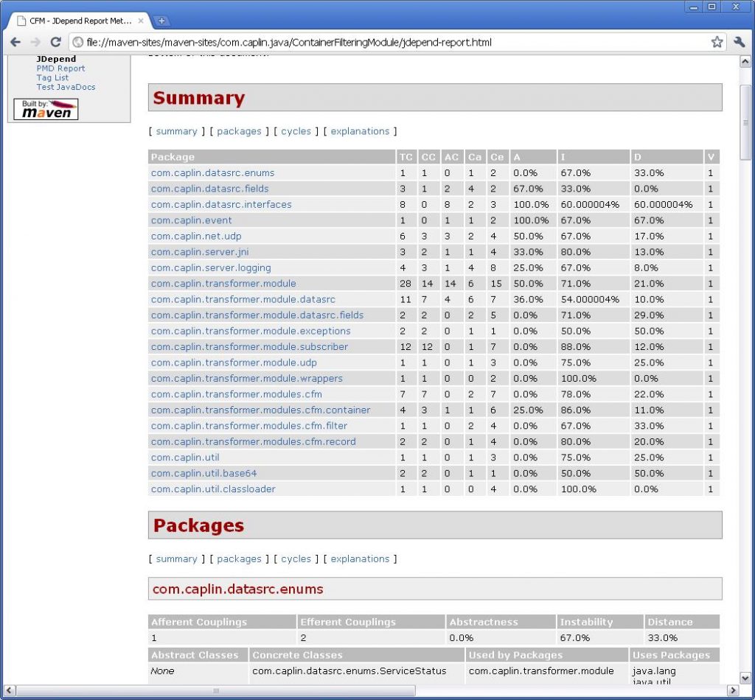Click the com.caplin.datasrc.enums section heading
755x700 pixels.
point(238,589)
